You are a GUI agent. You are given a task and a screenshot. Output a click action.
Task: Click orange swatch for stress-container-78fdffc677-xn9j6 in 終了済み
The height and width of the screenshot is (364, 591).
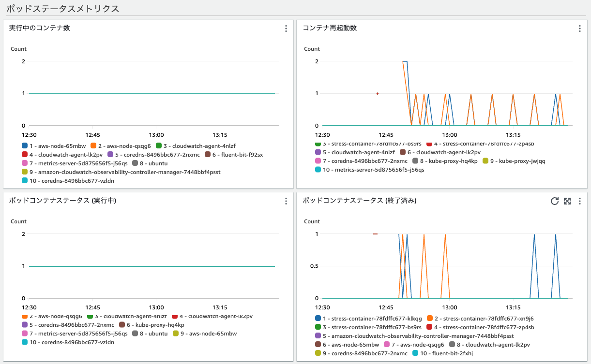(430, 318)
